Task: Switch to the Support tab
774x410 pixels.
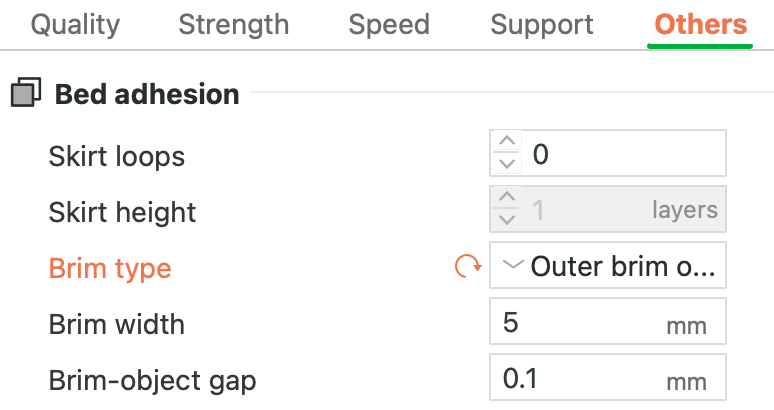Action: pos(542,25)
